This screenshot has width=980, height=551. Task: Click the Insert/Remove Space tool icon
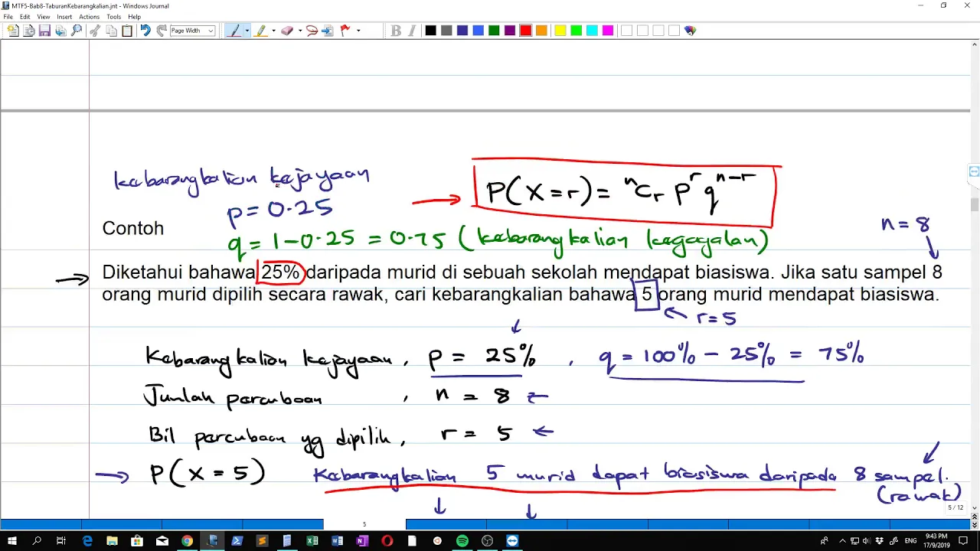coord(328,31)
